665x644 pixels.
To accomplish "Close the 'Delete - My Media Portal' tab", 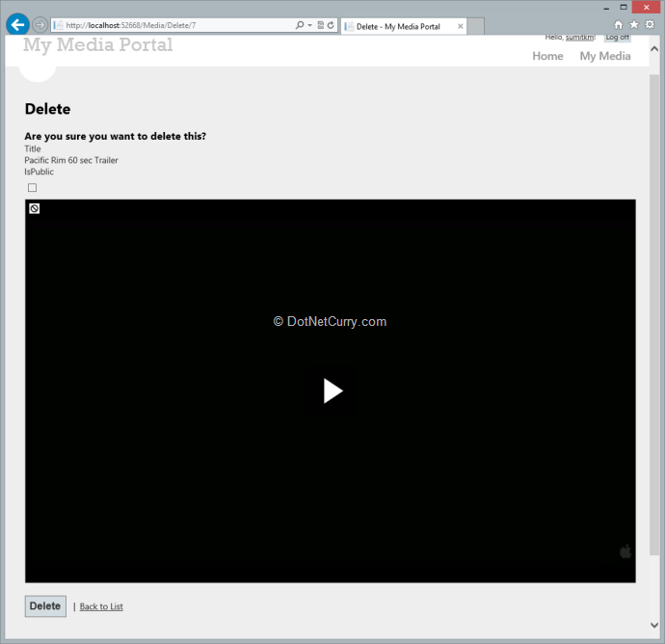I will 460,26.
